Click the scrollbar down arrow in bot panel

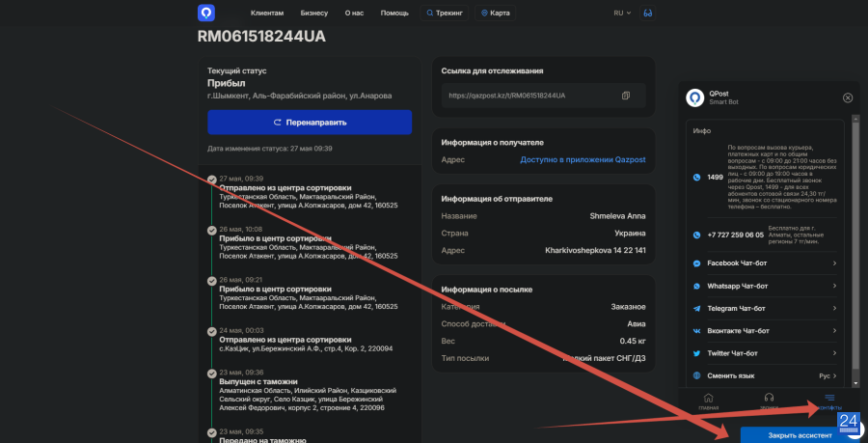point(855,382)
